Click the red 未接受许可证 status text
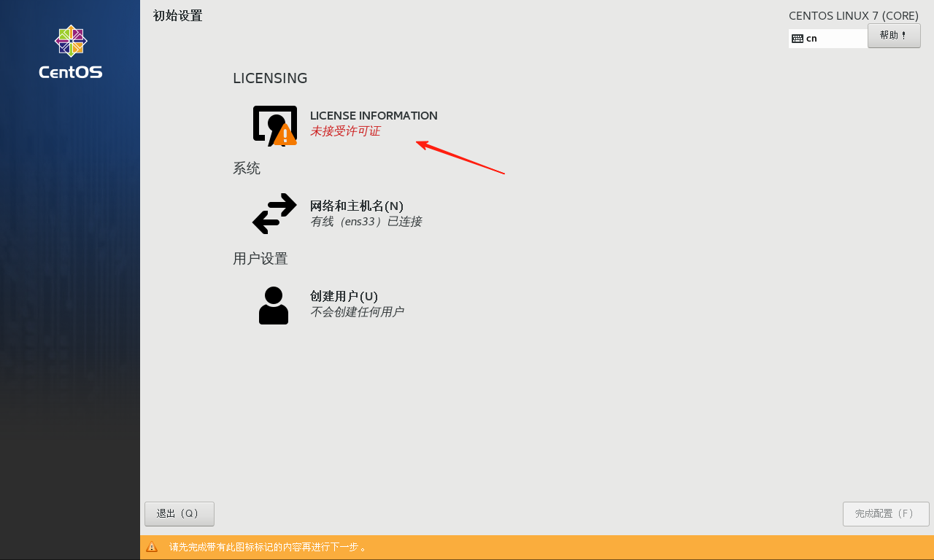This screenshot has width=934, height=560. pyautogui.click(x=345, y=131)
